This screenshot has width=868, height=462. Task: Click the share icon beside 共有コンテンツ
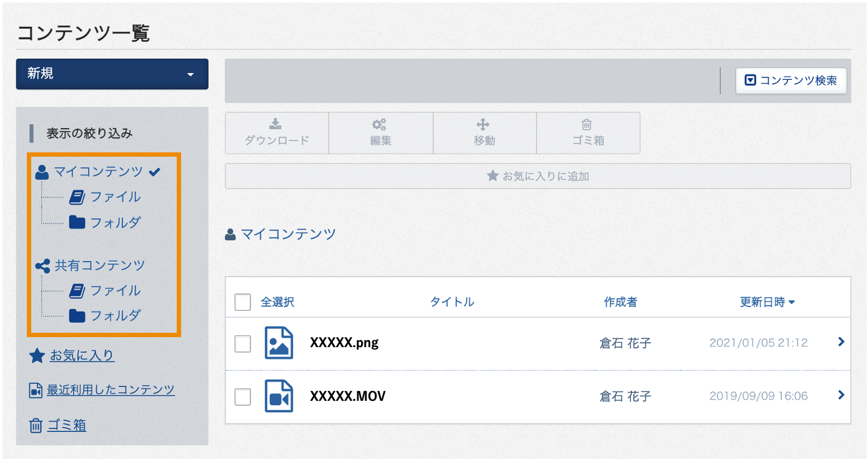click(42, 267)
